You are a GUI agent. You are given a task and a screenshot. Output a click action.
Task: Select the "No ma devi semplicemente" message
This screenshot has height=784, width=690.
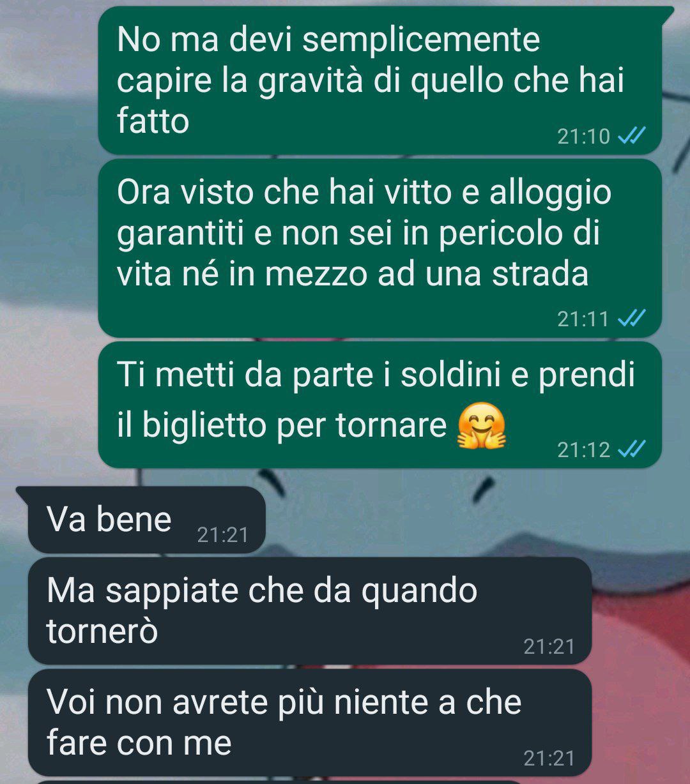(x=379, y=80)
